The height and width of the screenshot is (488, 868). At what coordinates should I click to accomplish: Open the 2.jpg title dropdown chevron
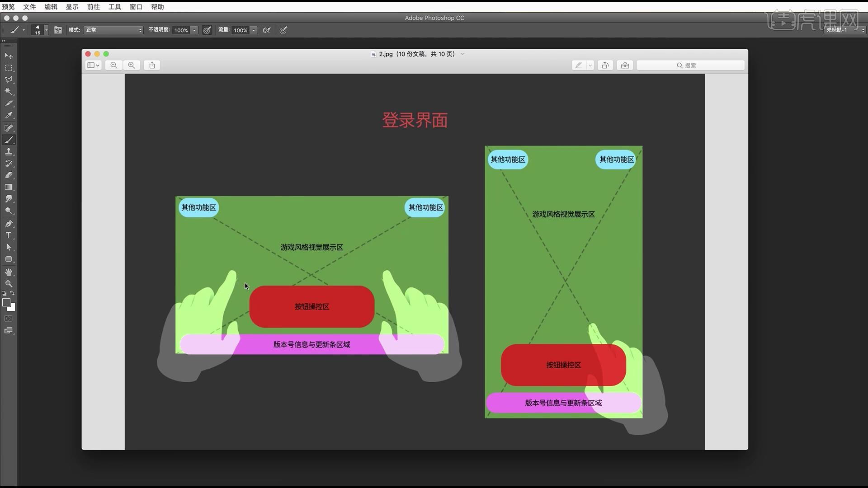[x=462, y=54]
